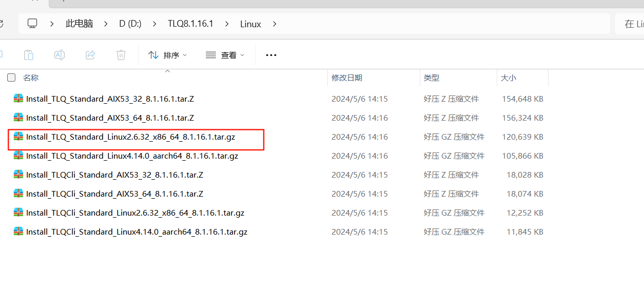The image size is (644, 308).
Task: Click the size value 120,639 KB
Action: coord(522,137)
